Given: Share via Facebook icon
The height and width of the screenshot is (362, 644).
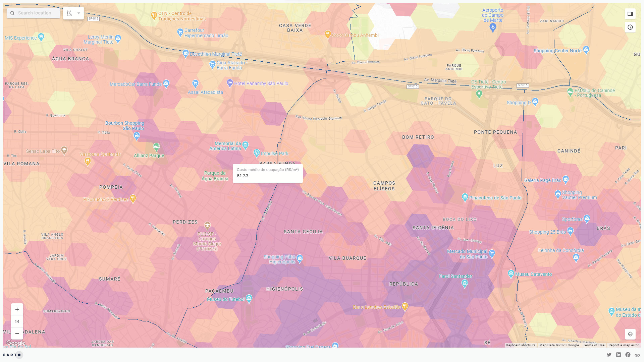Looking at the screenshot, I should tap(628, 355).
